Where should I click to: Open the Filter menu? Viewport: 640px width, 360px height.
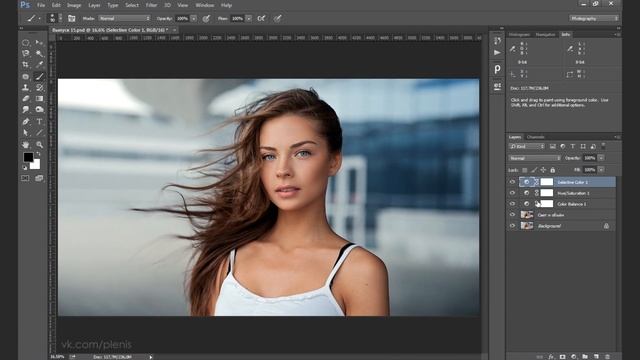pos(151,5)
